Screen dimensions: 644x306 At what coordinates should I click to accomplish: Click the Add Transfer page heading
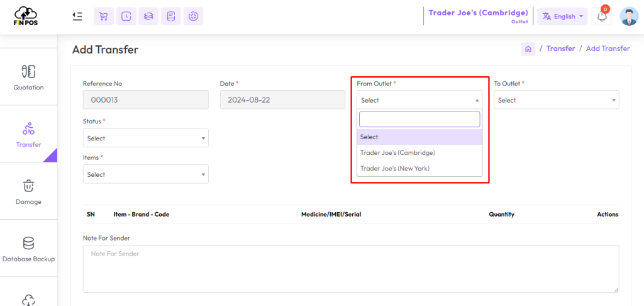[x=105, y=50]
